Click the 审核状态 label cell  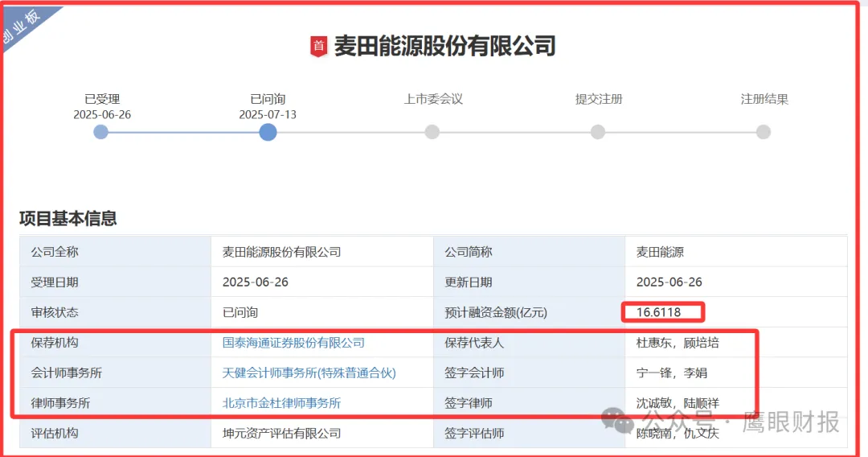(x=115, y=312)
